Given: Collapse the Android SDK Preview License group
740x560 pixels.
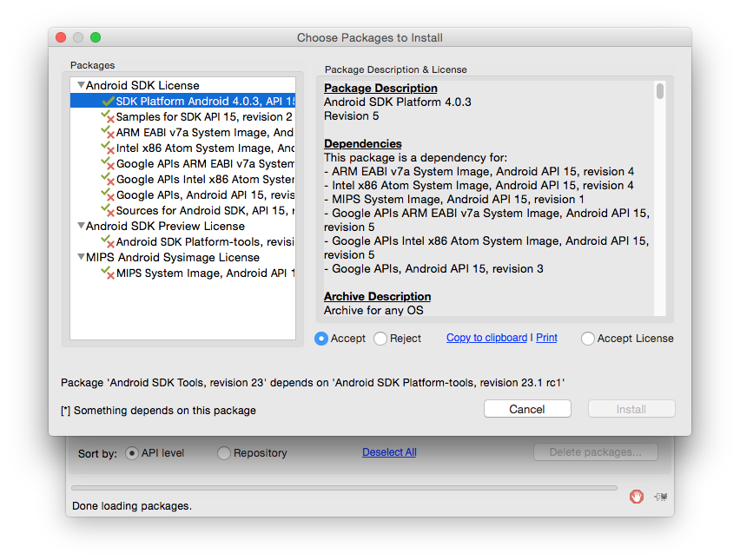Looking at the screenshot, I should click(x=81, y=227).
